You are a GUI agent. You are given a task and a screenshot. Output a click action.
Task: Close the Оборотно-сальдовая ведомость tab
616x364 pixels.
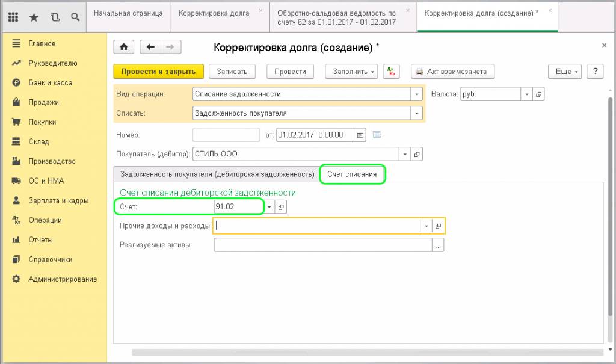[408, 10]
